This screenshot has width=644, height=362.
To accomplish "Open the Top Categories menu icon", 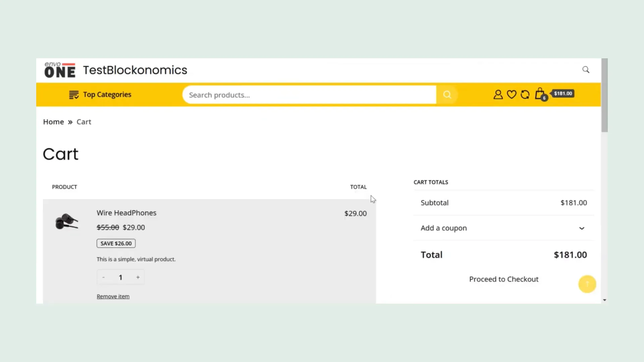I will 73,94.
